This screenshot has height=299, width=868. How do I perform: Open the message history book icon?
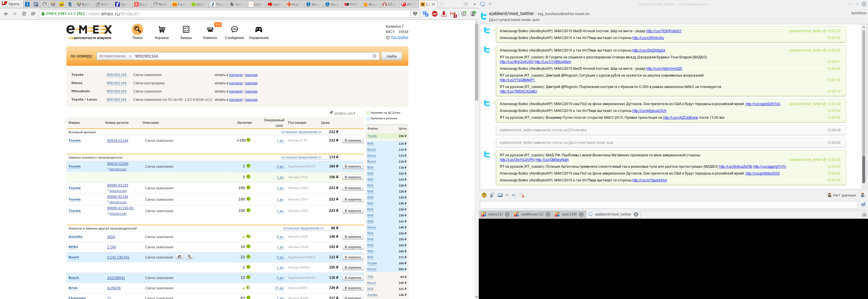click(x=500, y=195)
